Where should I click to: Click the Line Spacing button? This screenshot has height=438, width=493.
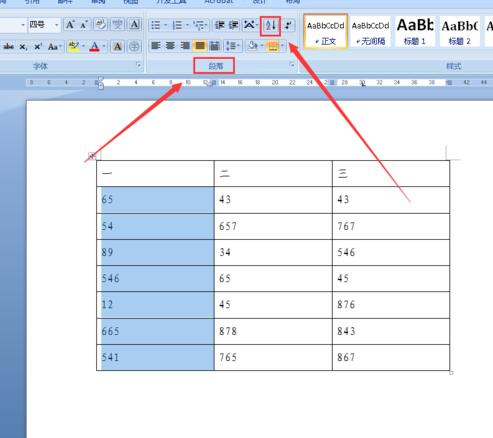coord(233,46)
